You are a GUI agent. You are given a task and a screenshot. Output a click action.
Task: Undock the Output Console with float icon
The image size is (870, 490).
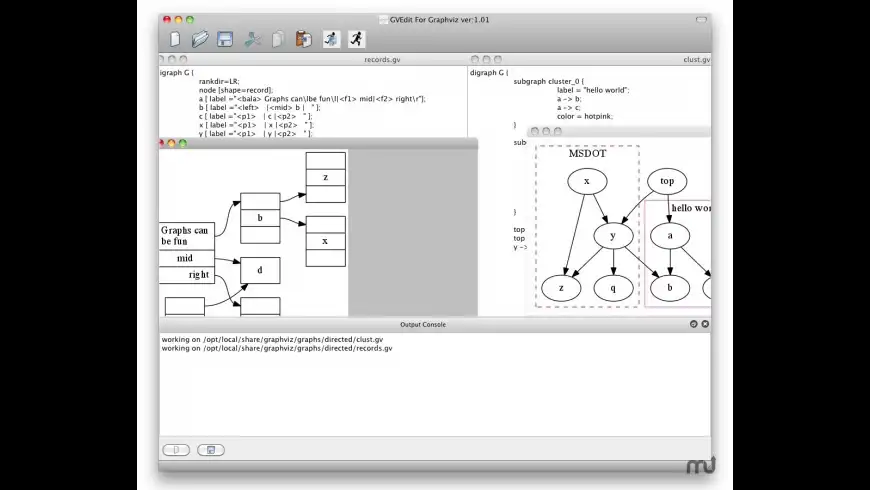pos(693,324)
